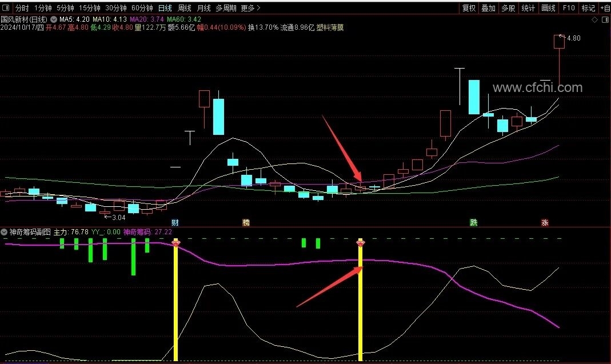Click the panel layout icon at top left

point(6,8)
